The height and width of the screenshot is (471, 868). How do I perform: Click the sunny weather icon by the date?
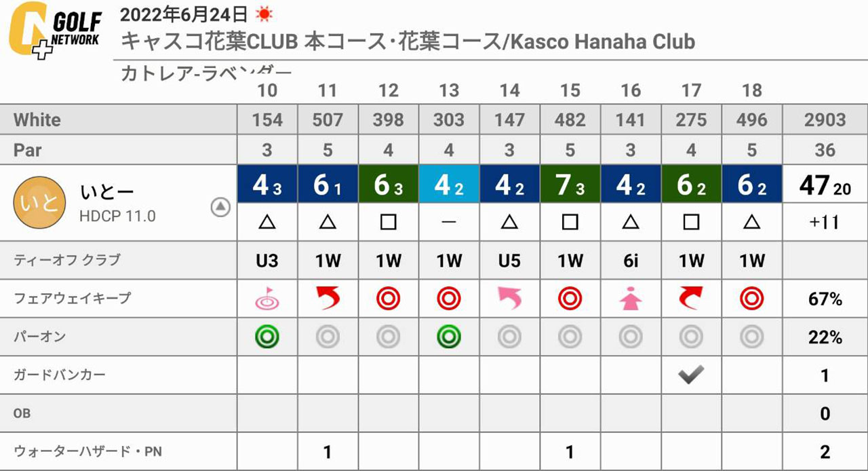point(262,13)
